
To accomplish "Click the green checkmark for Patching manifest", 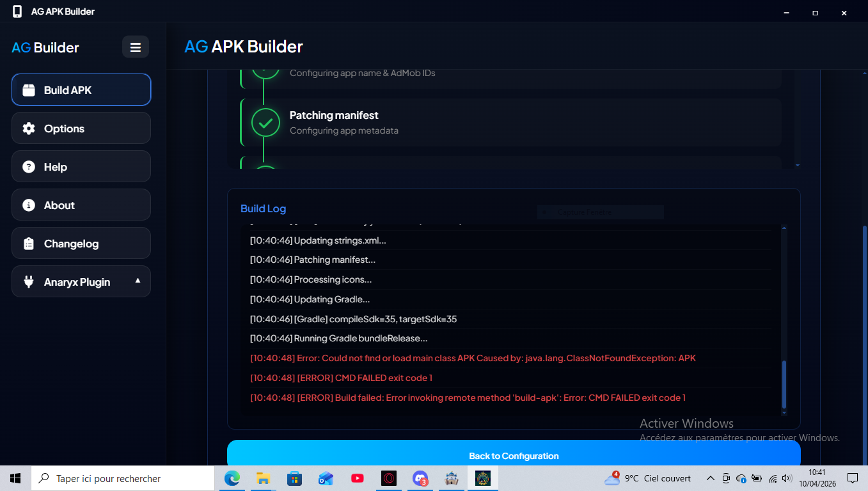I will [x=265, y=122].
